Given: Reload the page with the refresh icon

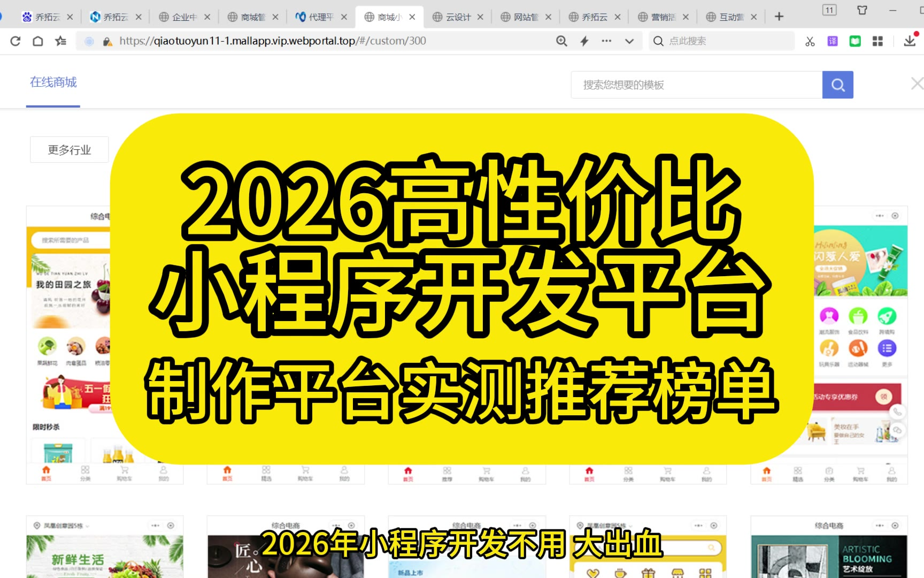Looking at the screenshot, I should coord(16,41).
